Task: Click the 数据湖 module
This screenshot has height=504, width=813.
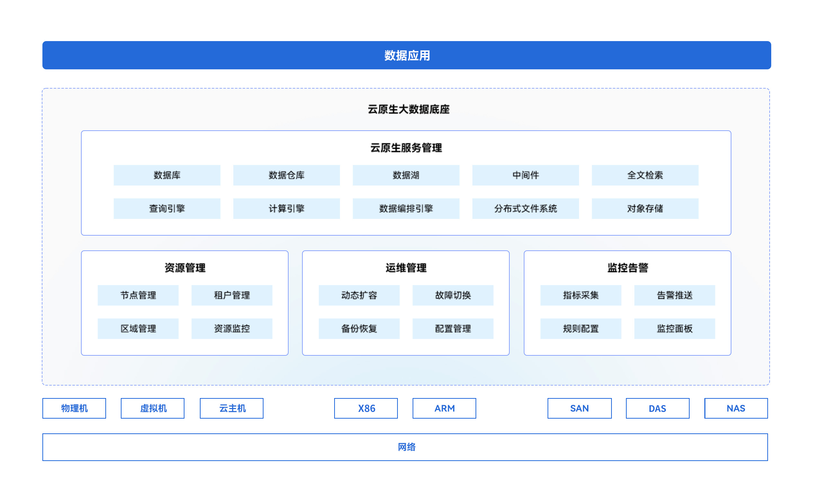Action: (x=406, y=175)
